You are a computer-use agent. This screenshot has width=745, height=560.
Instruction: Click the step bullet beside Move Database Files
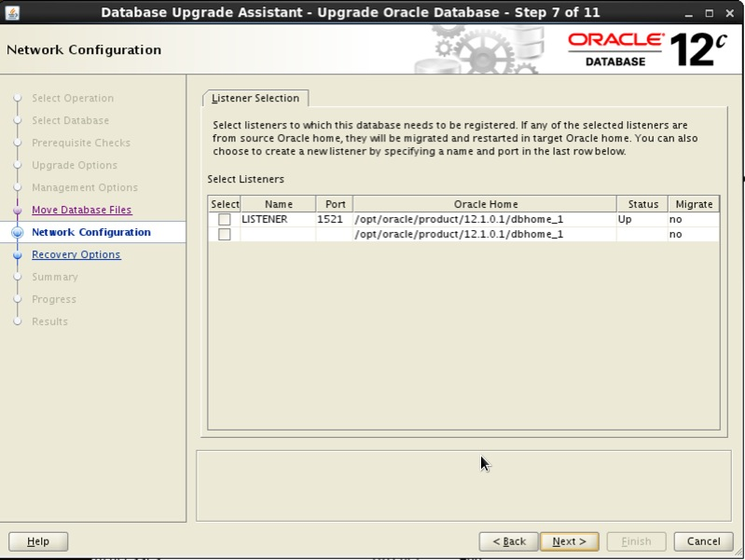18,210
